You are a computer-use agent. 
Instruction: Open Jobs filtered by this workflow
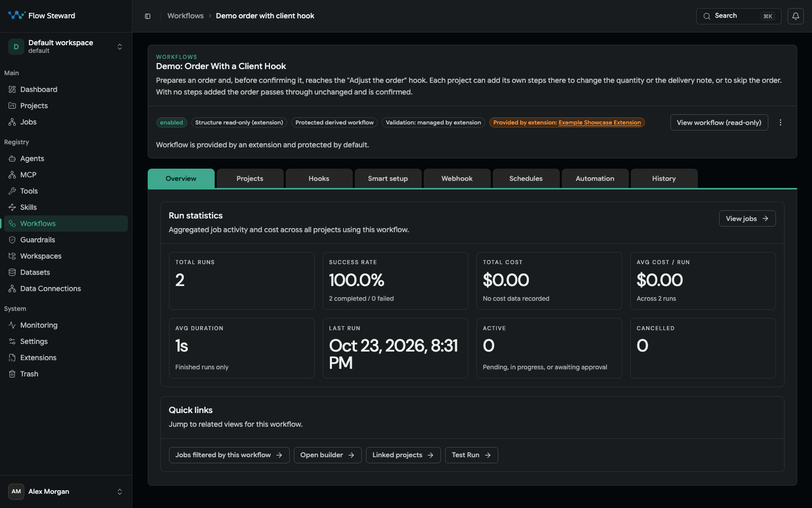(229, 455)
